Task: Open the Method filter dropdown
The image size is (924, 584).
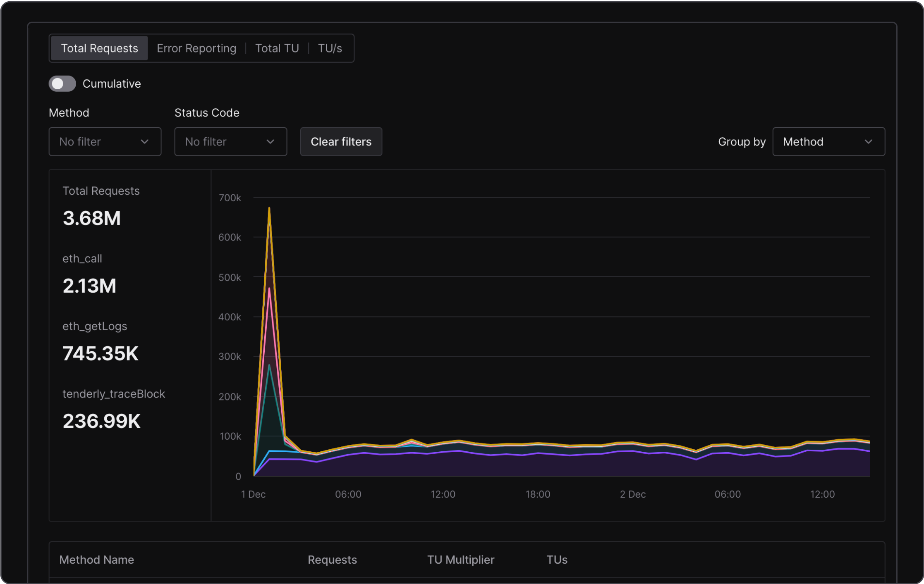Action: 105,142
